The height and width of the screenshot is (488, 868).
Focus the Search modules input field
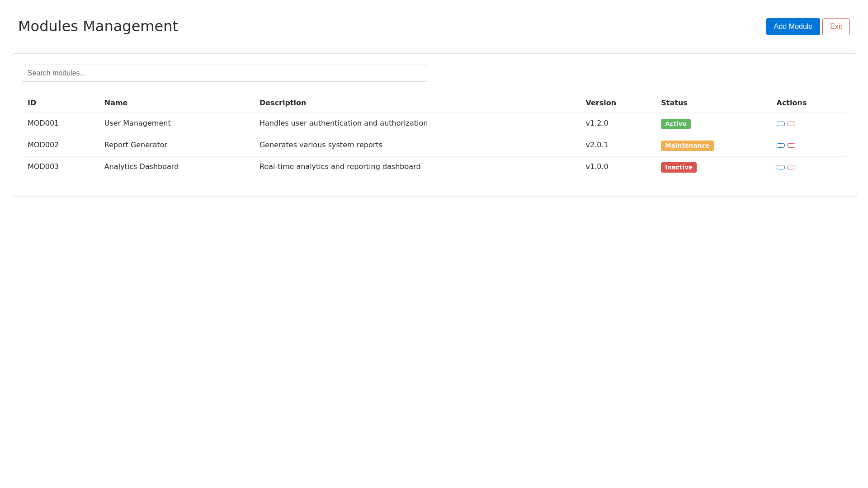[224, 73]
